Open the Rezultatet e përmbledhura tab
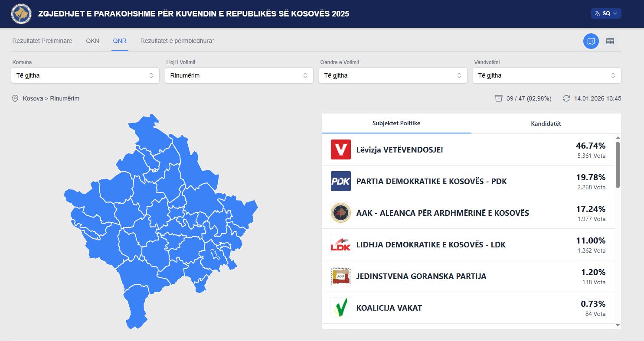This screenshot has width=644, height=341. (x=177, y=41)
